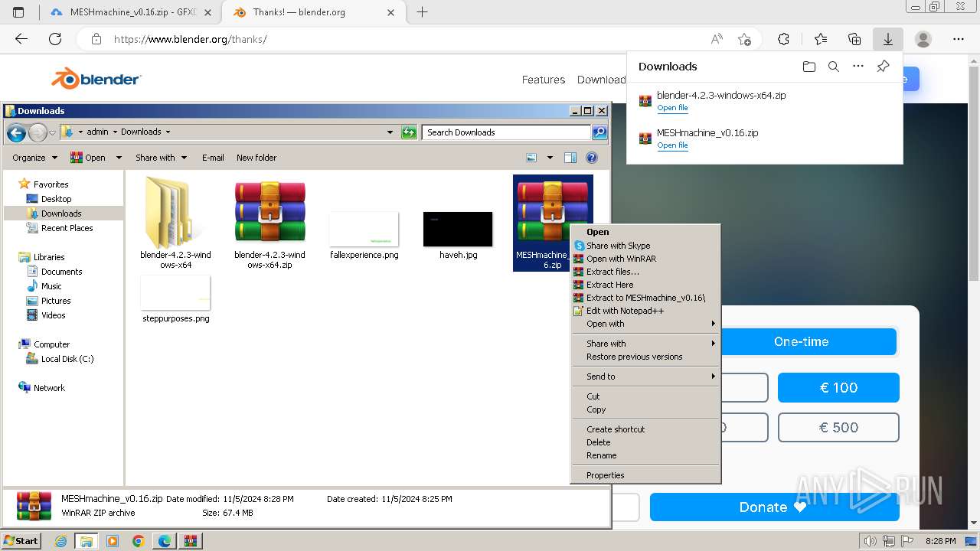Expand the Open button dropdown arrow

(119, 158)
